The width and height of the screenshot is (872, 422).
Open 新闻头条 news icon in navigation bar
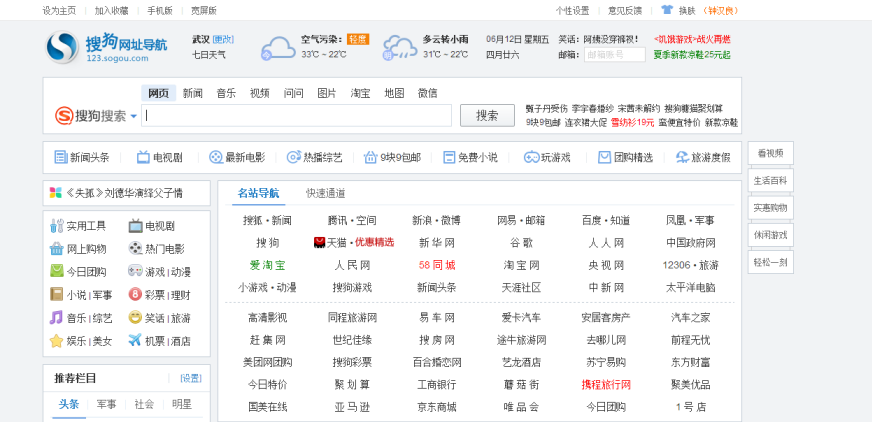pyautogui.click(x=60, y=157)
